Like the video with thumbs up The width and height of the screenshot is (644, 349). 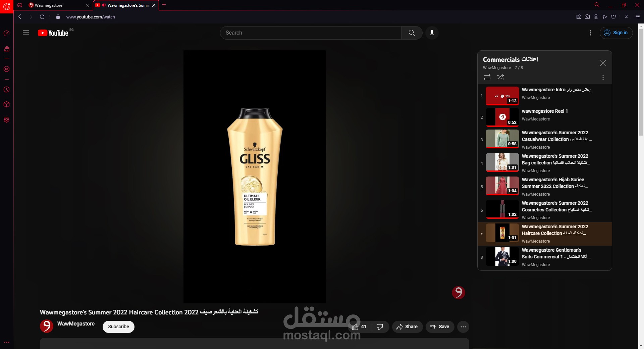pos(359,327)
